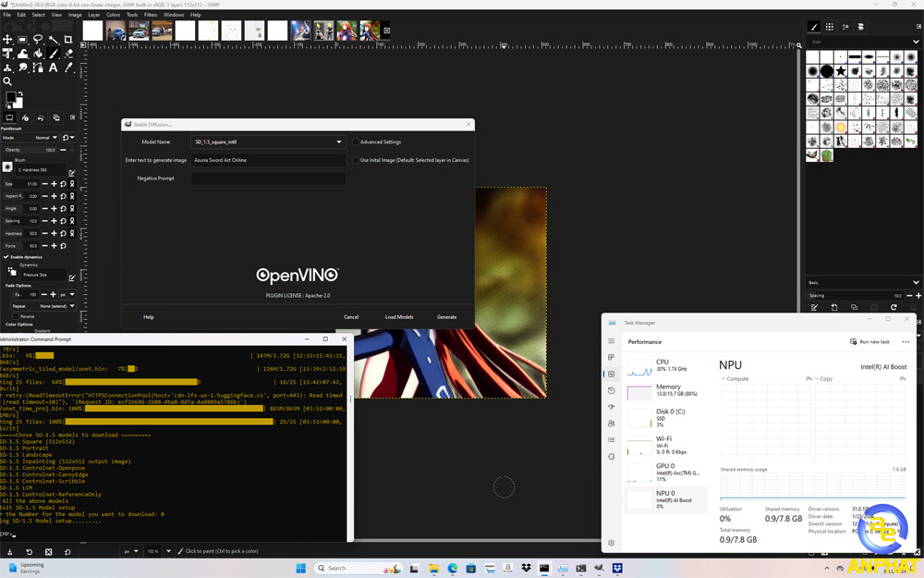This screenshot has width=924, height=578.
Task: Expand the Basic brush tag dropdown
Action: point(915,282)
